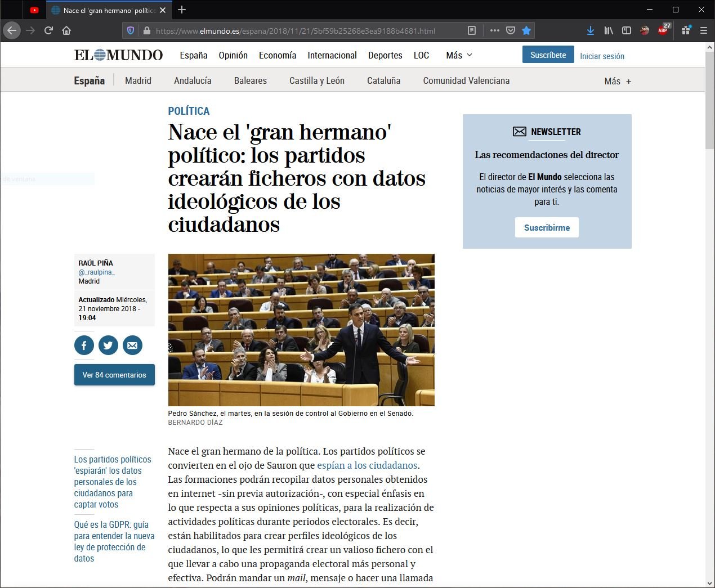Open the Internacional section
The height and width of the screenshot is (588, 715).
click(x=332, y=55)
